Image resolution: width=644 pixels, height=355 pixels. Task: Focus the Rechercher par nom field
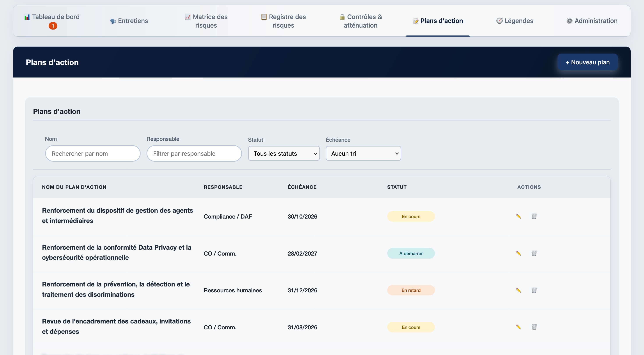(93, 153)
